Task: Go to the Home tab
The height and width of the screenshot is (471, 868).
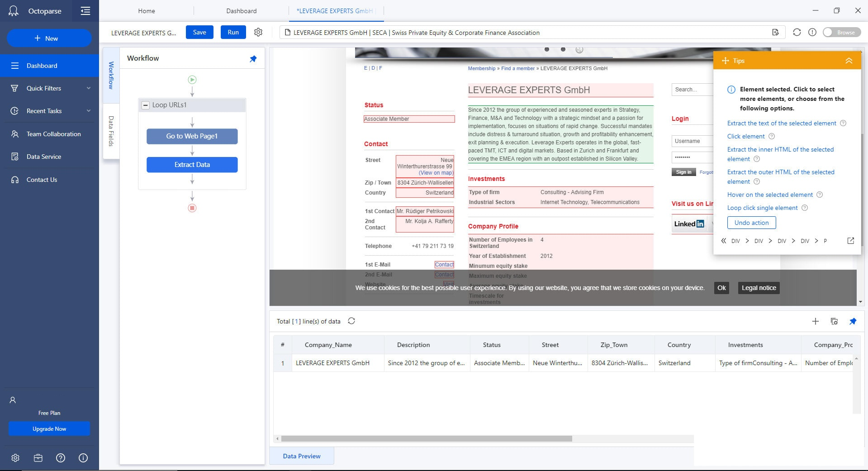Action: click(146, 10)
